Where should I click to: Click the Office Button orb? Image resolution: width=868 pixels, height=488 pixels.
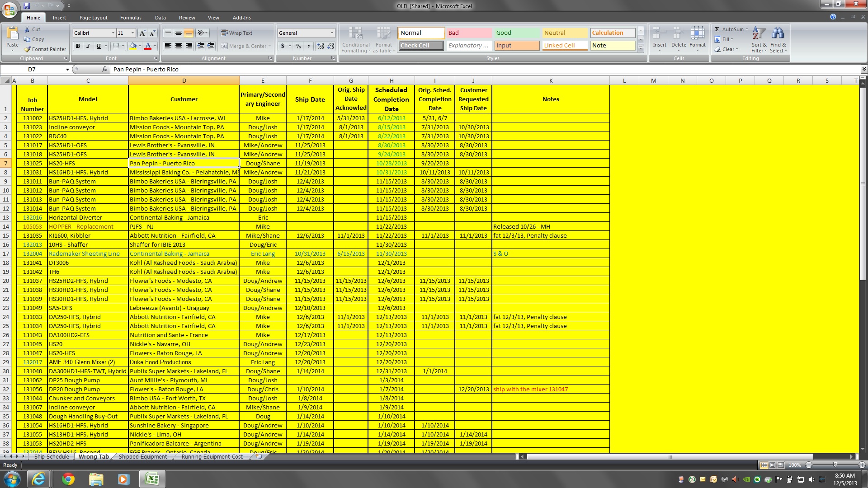[9, 9]
